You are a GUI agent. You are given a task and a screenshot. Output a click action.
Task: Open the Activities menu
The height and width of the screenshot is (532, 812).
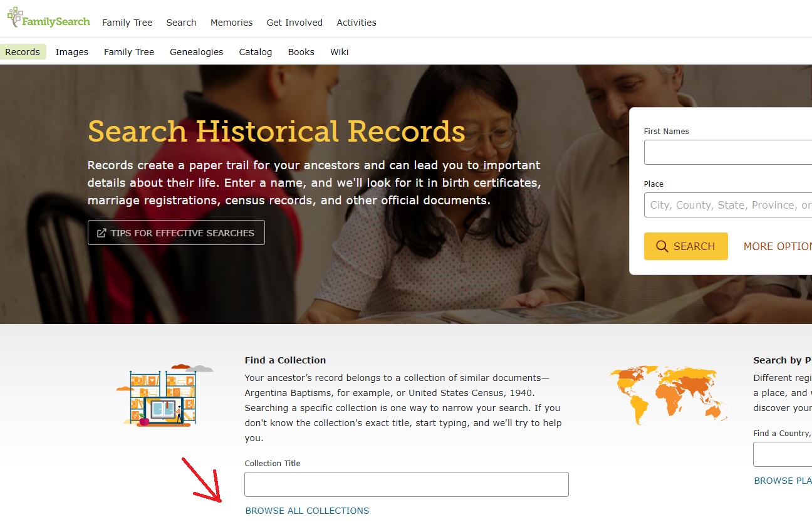[357, 23]
